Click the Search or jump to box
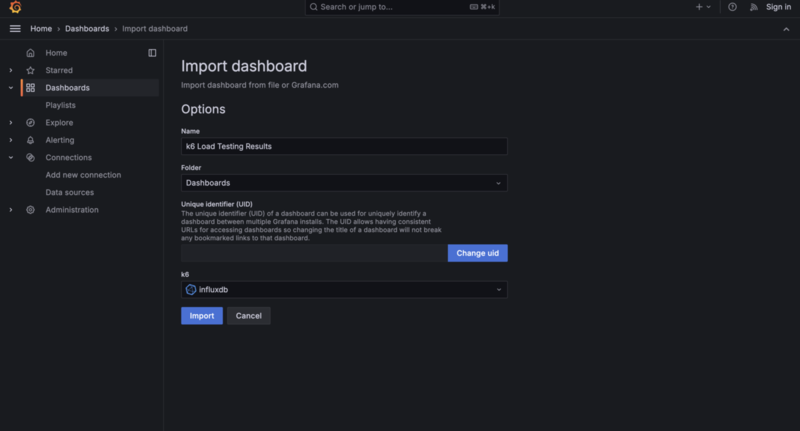The height and width of the screenshot is (431, 800). (402, 7)
